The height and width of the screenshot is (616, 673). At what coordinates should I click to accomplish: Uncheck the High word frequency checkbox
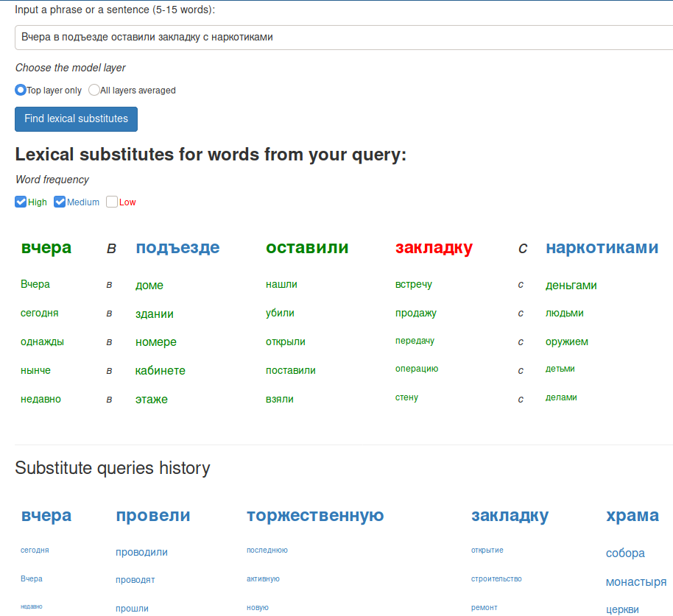point(21,202)
